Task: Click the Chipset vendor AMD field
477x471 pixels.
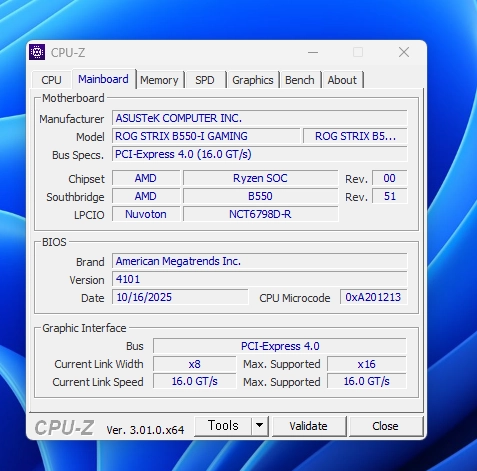Action: click(x=146, y=178)
